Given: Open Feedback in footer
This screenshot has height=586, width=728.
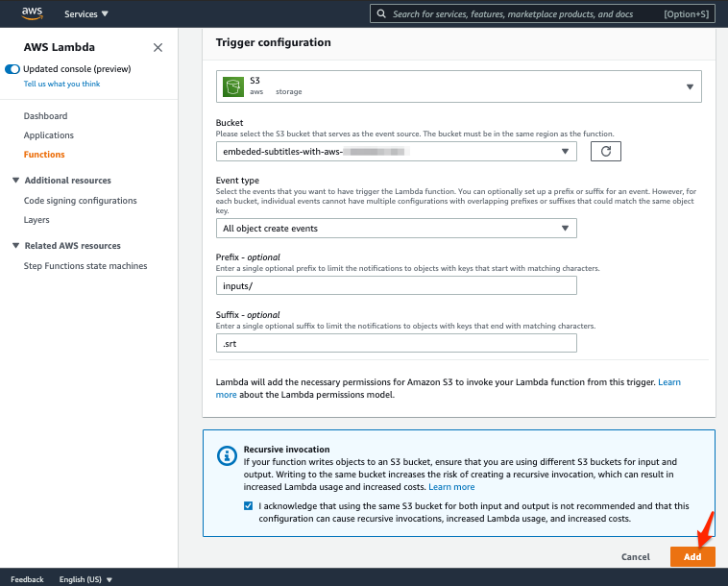Looking at the screenshot, I should (27, 579).
